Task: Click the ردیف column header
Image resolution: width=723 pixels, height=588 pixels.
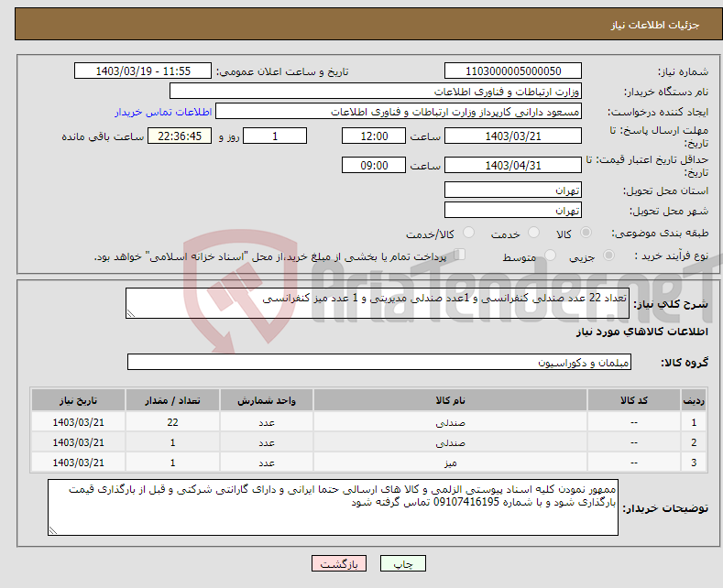Action: (694, 400)
